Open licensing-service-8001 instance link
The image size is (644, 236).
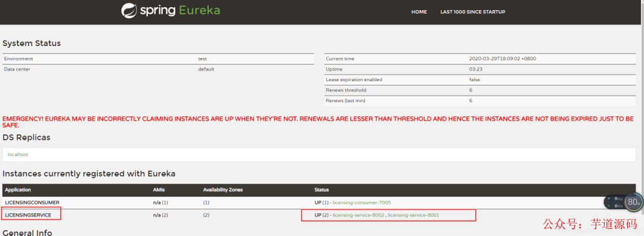(x=414, y=215)
